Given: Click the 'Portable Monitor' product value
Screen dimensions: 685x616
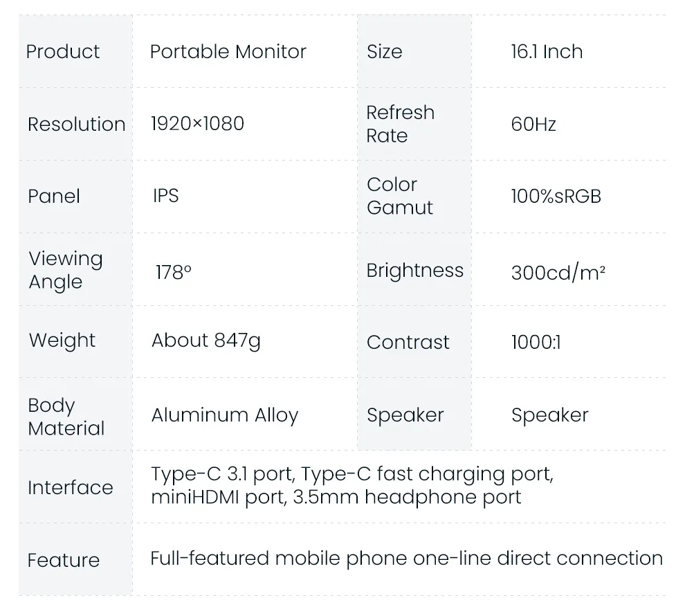Looking at the screenshot, I should point(228,52).
